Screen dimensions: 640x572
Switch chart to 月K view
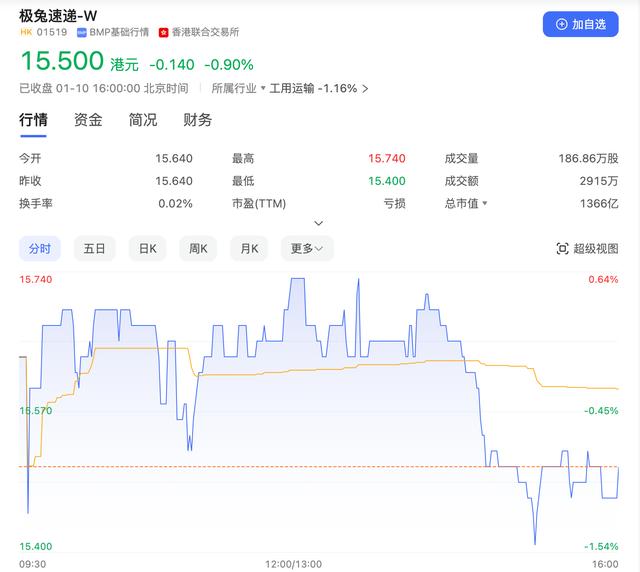[250, 249]
